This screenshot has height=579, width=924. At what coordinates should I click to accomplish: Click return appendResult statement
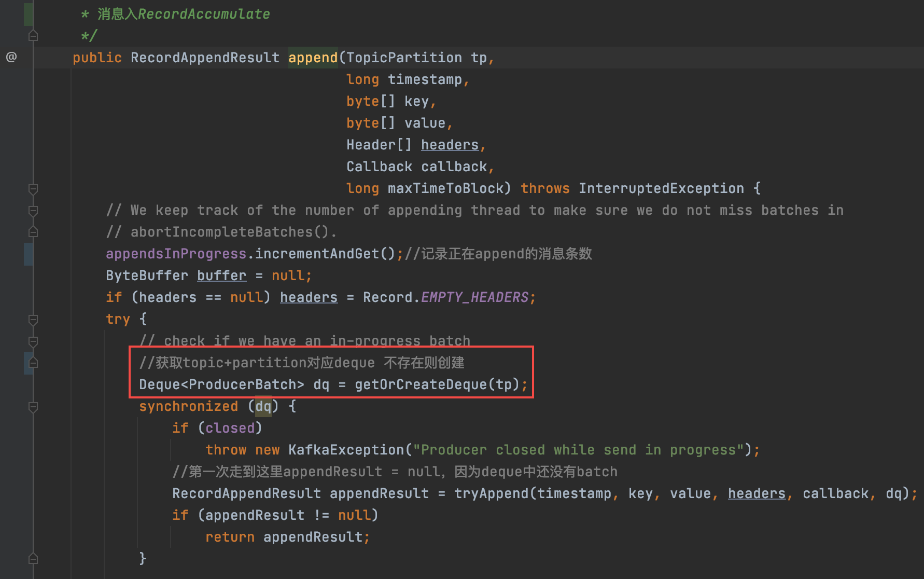click(x=288, y=537)
